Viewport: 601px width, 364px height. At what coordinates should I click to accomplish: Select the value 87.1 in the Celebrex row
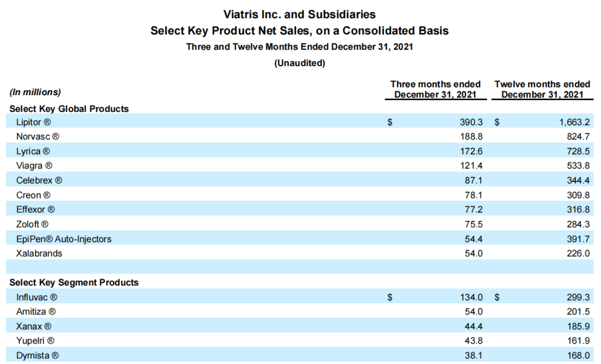(474, 180)
